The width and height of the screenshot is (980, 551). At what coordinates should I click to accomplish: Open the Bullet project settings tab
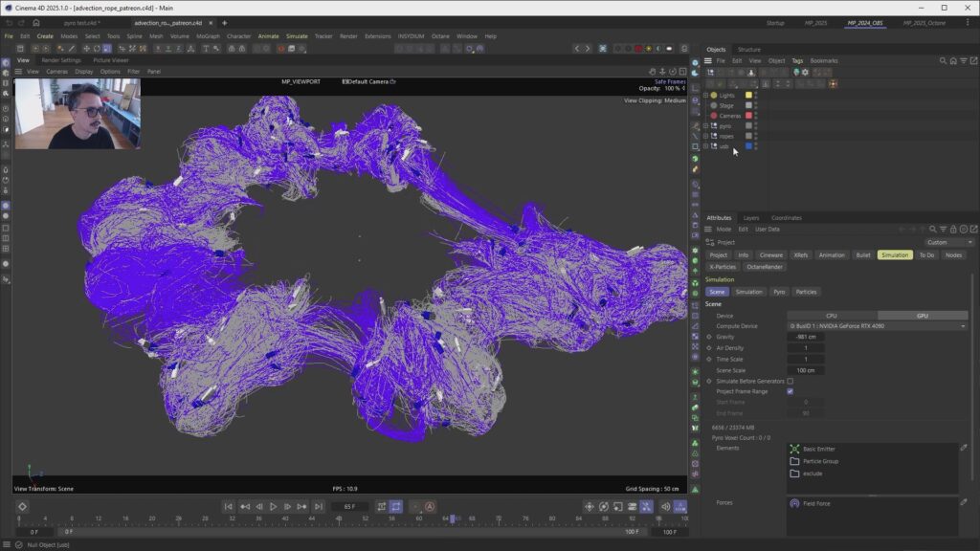(863, 254)
